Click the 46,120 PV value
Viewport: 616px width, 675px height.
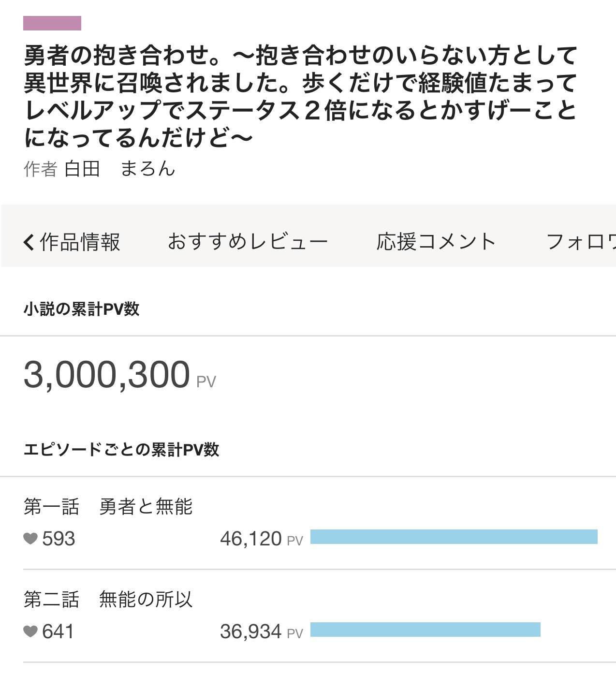[250, 539]
